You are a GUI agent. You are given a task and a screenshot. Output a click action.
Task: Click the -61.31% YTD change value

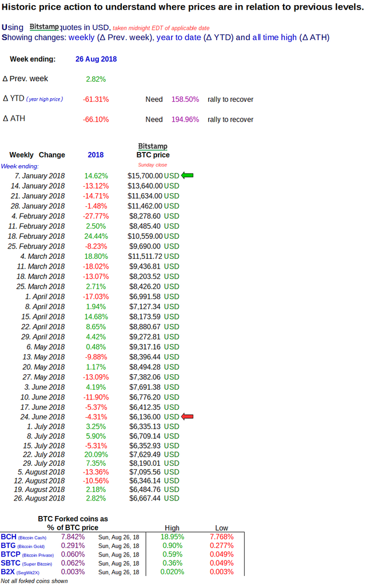(96, 99)
